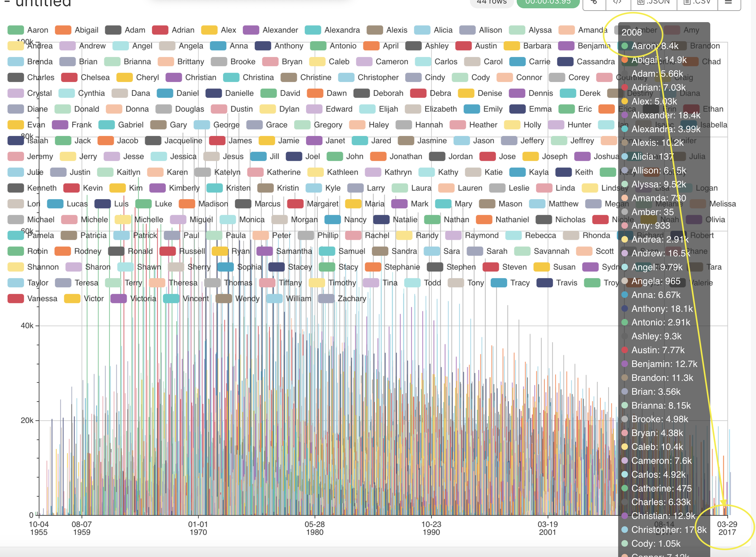Image resolution: width=756 pixels, height=557 pixels.
Task: Select the 'Christopher: 17.8k' tooltip row
Action: (x=666, y=530)
